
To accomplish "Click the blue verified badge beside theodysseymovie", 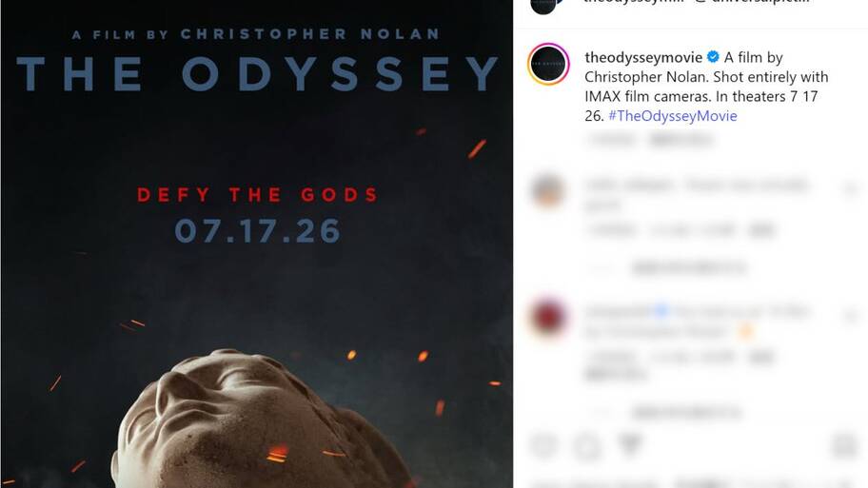I will point(713,57).
